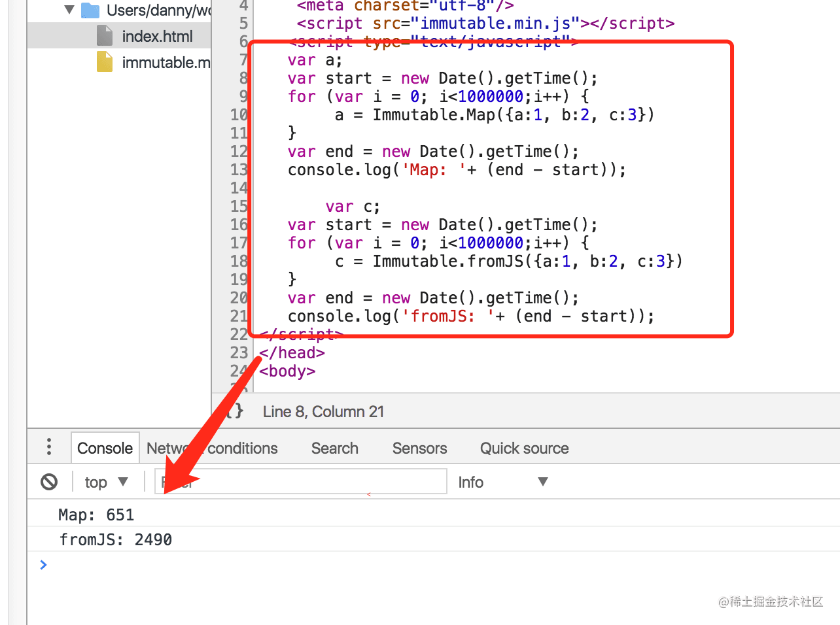Select the Users/danny folder icon
Screen dimensions: 840x625
[90, 10]
